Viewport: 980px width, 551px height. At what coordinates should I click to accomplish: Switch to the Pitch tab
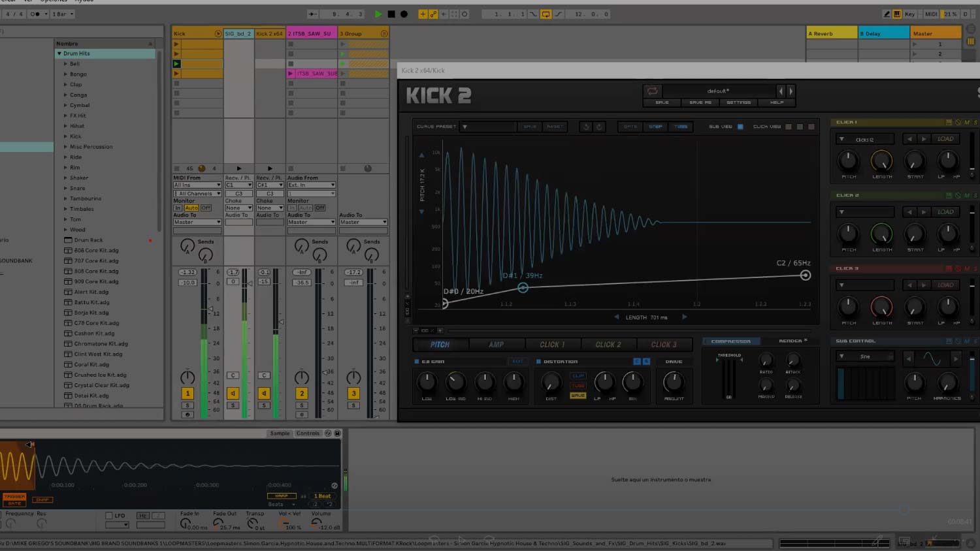click(440, 345)
